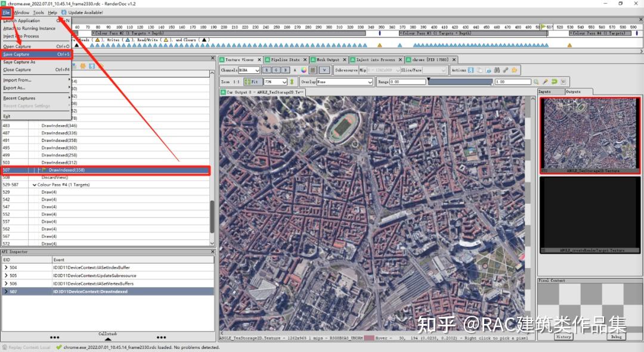
Task: Click the export floppy icon in Event Browser
Action: (x=92, y=66)
